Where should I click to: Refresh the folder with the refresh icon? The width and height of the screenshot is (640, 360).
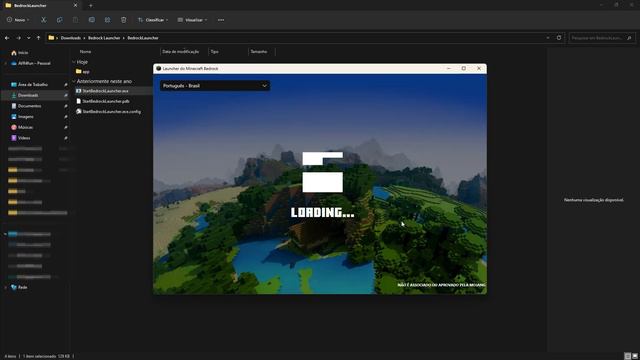tap(559, 38)
